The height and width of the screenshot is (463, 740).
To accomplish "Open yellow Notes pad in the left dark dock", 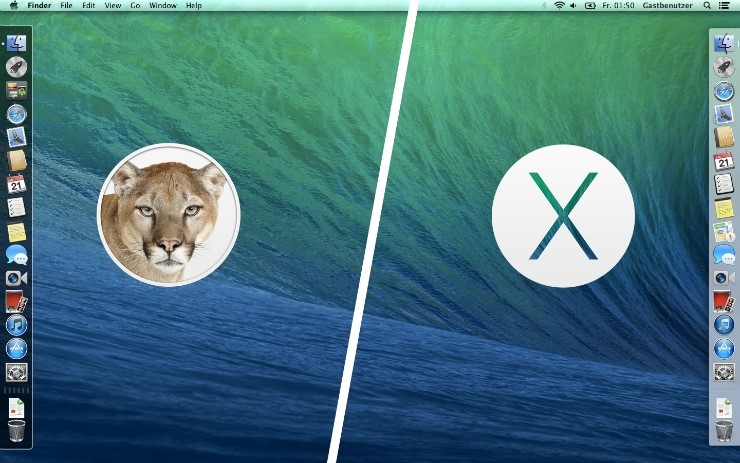I will [17, 231].
